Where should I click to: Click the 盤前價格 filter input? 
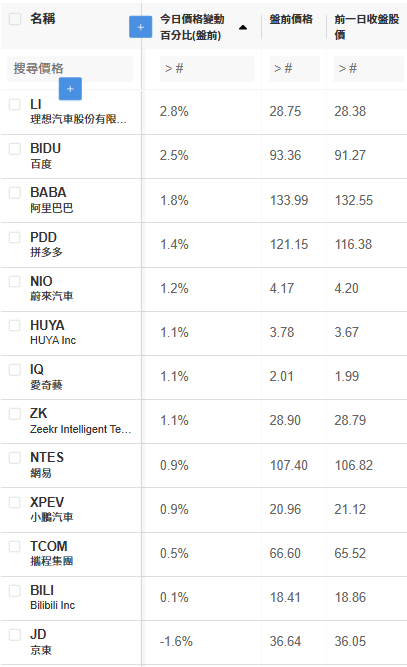point(294,68)
